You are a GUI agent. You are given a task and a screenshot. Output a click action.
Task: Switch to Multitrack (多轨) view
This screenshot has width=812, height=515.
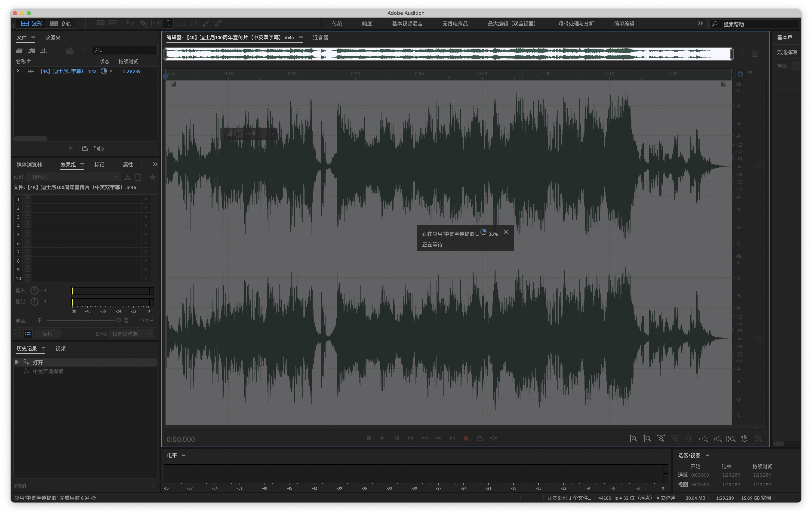[x=61, y=23]
